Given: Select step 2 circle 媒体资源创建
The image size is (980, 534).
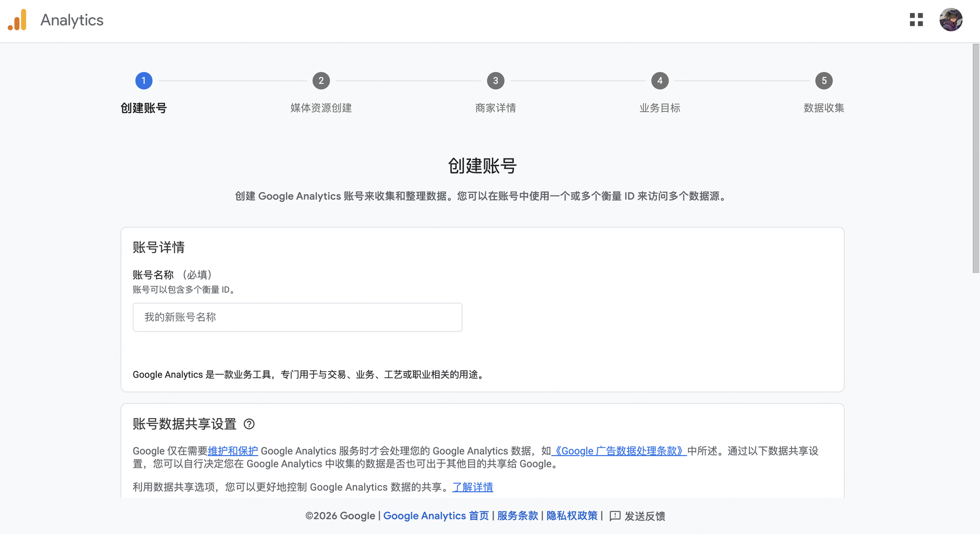Looking at the screenshot, I should point(321,81).
